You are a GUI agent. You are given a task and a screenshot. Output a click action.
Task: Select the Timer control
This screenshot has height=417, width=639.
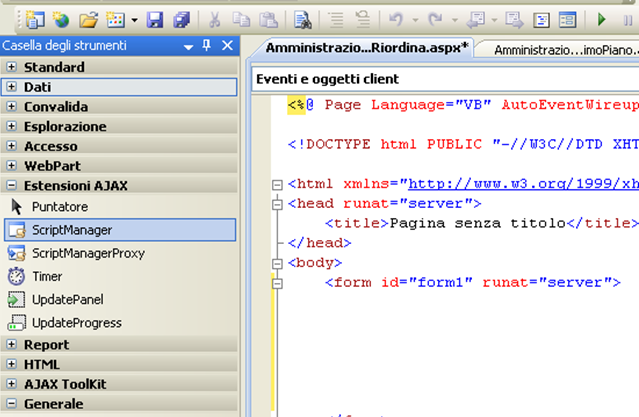pos(120,276)
